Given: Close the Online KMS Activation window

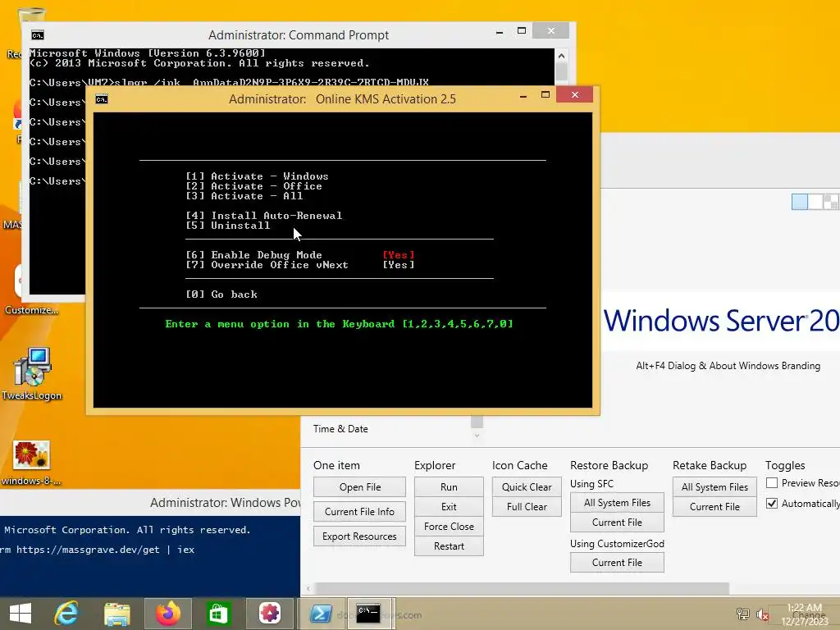Looking at the screenshot, I should click(575, 95).
